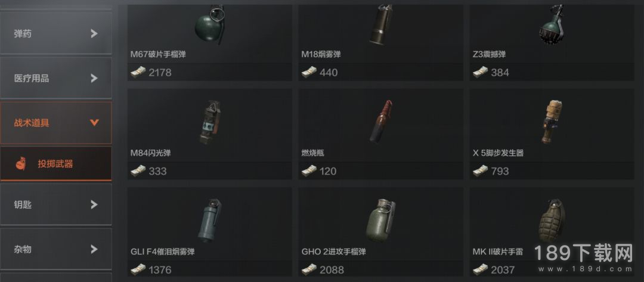
Task: Click the 120 price under 燃烧瓶
Action: [328, 171]
